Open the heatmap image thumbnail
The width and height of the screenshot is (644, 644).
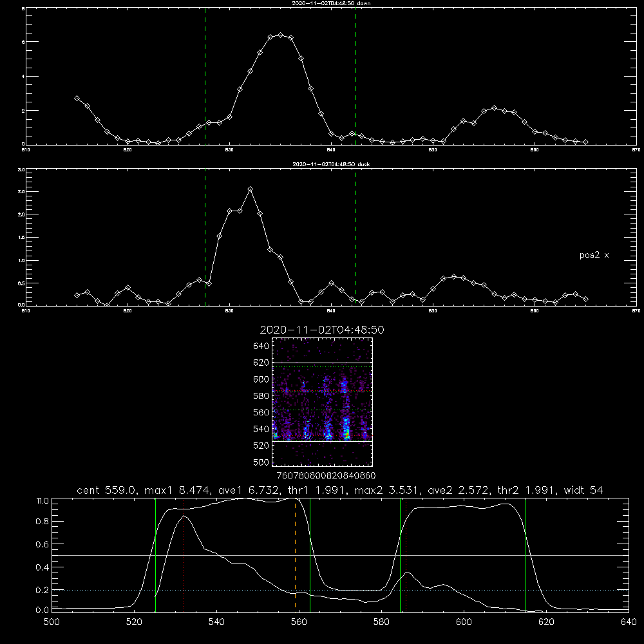point(323,402)
